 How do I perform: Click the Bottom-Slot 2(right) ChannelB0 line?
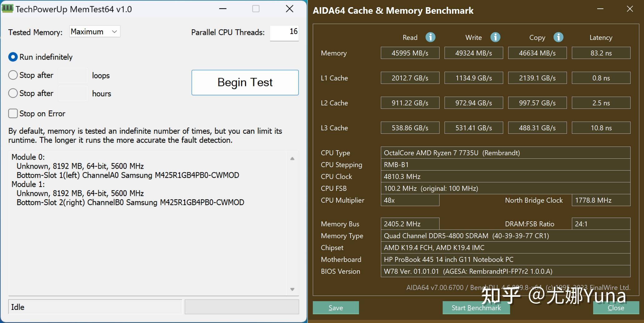tap(130, 202)
